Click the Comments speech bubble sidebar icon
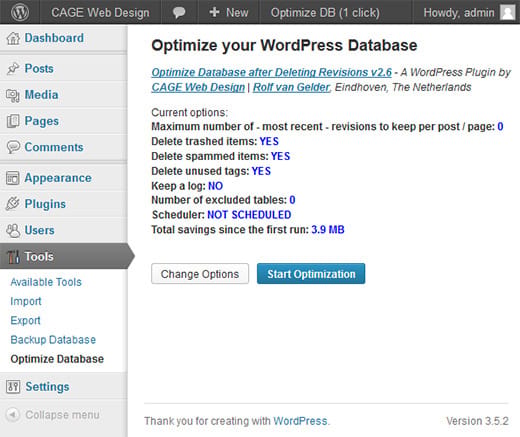The height and width of the screenshot is (437, 520). pyautogui.click(x=13, y=147)
